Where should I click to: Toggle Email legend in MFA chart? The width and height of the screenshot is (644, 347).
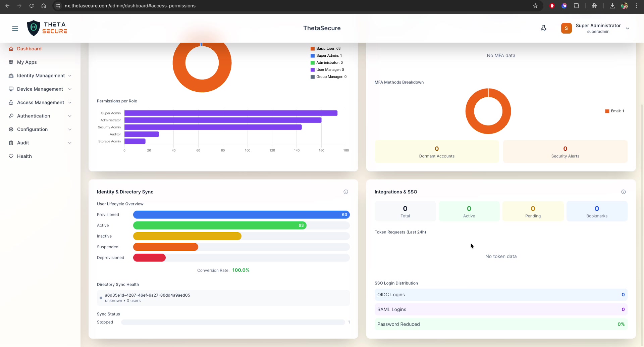(614, 111)
